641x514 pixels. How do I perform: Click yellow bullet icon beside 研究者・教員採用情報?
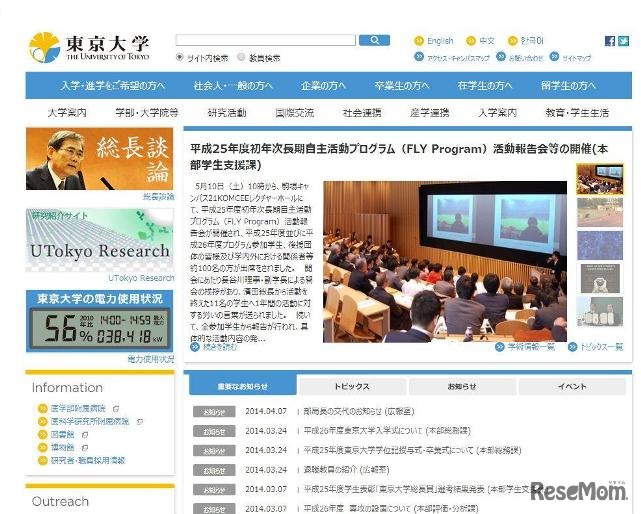pyautogui.click(x=43, y=461)
